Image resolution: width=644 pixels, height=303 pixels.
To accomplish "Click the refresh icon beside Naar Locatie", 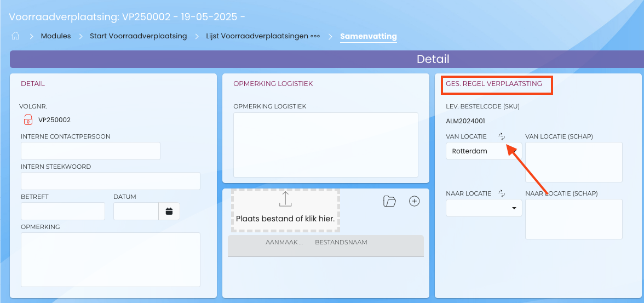I will pyautogui.click(x=502, y=193).
